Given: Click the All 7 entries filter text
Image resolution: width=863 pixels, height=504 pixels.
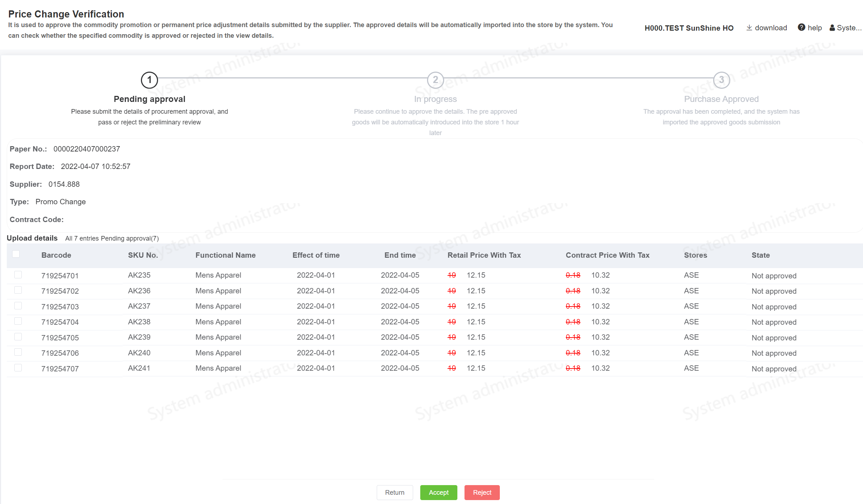Looking at the screenshot, I should (82, 238).
